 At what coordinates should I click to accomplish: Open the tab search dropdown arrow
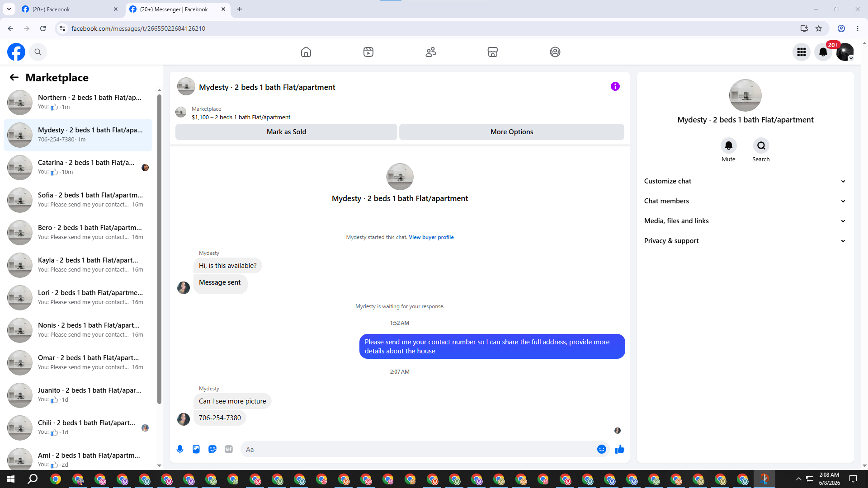(9, 9)
